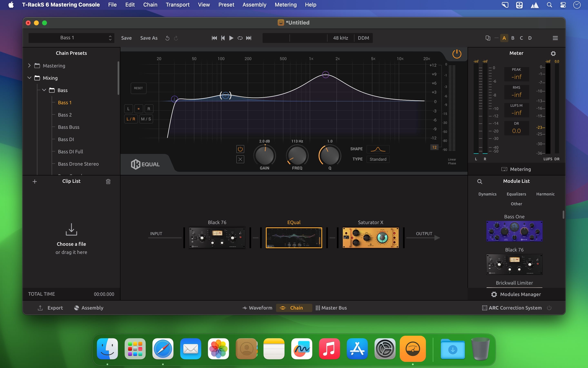Viewport: 588px width, 368px height.
Task: Select snapshot A
Action: pos(504,38)
